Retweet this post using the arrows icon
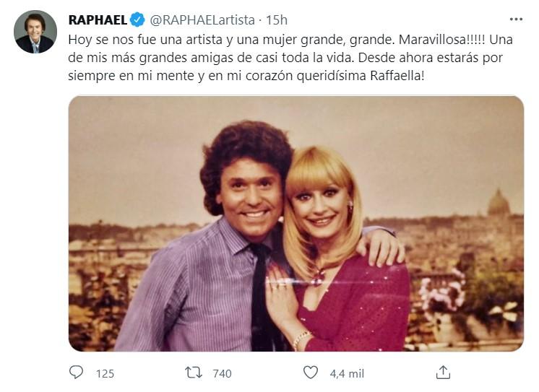Image resolution: width=539 pixels, height=392 pixels. pos(193,373)
